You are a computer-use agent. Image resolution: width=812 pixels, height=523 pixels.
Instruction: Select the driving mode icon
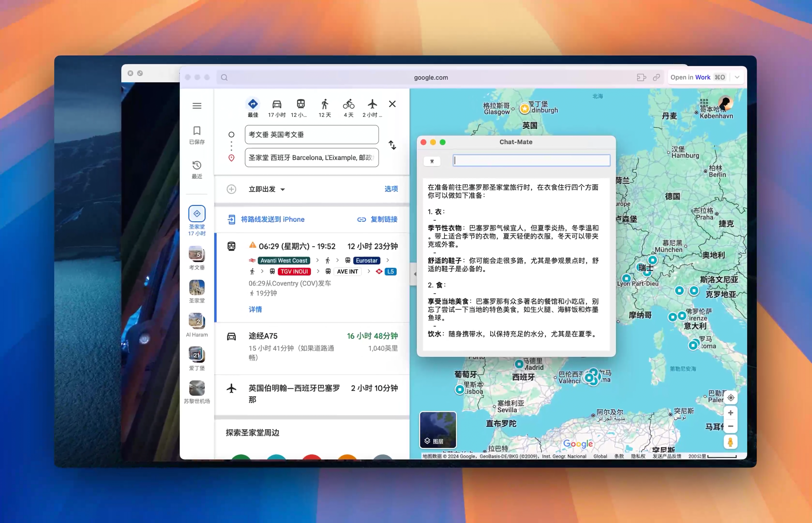277,105
